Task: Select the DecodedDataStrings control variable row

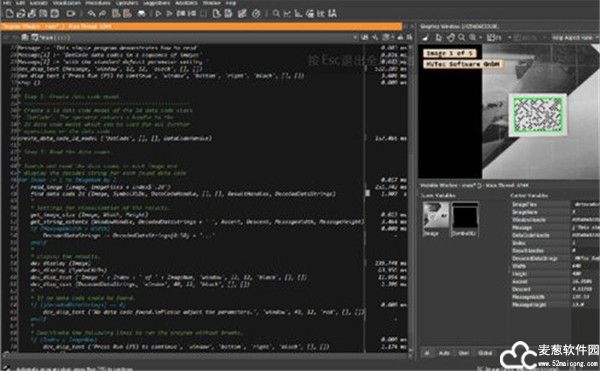Action: point(555,259)
